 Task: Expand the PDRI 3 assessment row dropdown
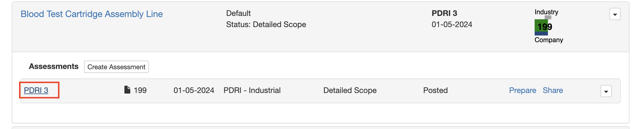(x=606, y=91)
